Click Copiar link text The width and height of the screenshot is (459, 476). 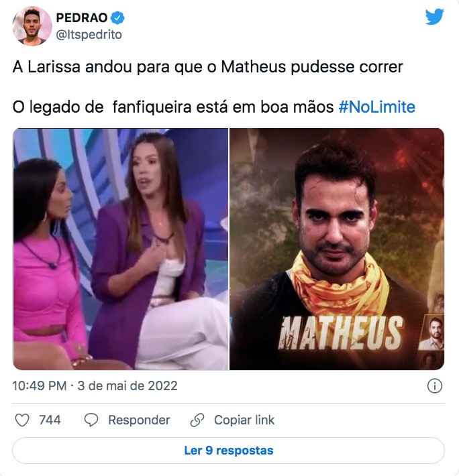[244, 420]
